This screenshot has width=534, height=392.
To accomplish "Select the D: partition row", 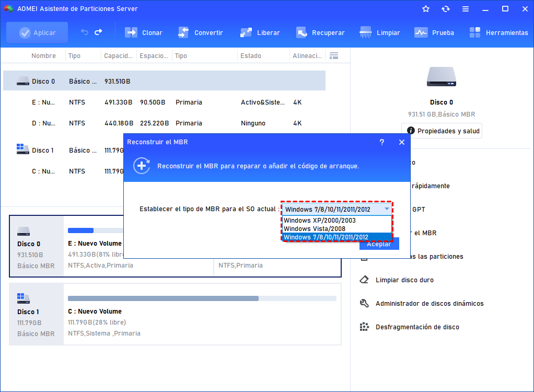I will pyautogui.click(x=164, y=123).
